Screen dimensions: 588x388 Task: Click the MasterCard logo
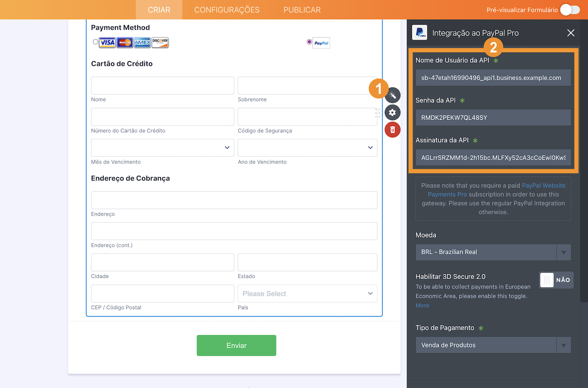coord(124,43)
